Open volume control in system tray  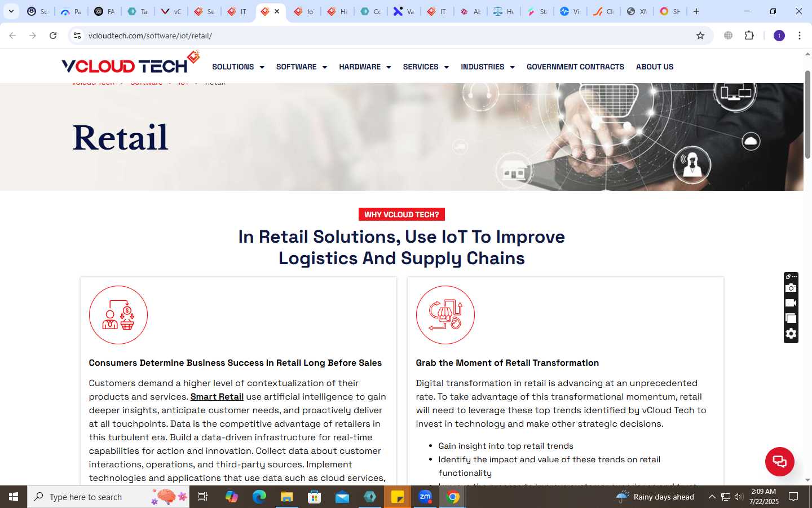(739, 497)
